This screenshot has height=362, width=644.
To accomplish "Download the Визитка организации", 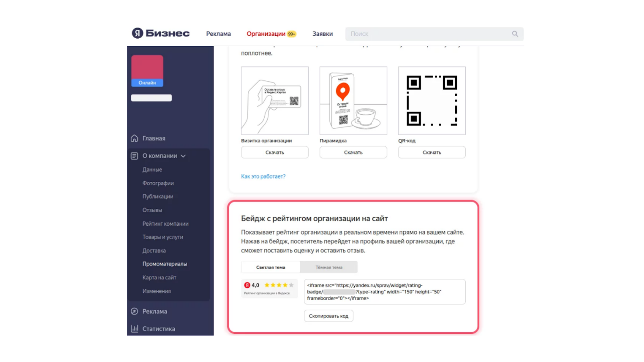I will 275,152.
